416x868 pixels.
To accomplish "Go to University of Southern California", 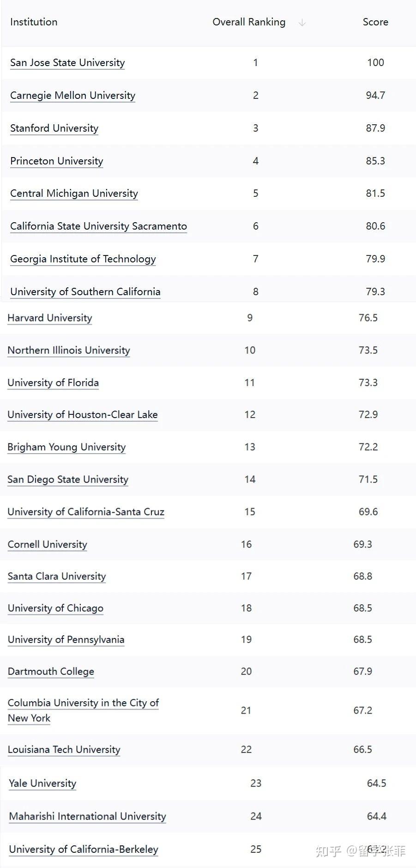I will pyautogui.click(x=85, y=292).
